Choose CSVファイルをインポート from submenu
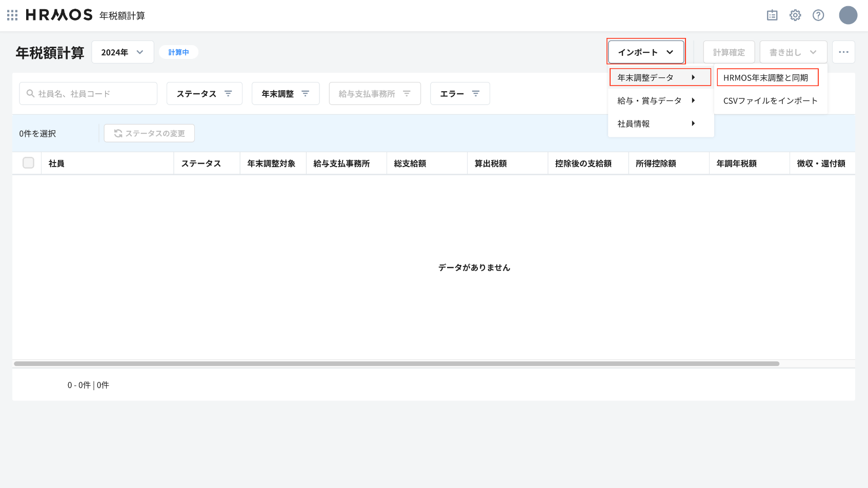 pos(770,101)
